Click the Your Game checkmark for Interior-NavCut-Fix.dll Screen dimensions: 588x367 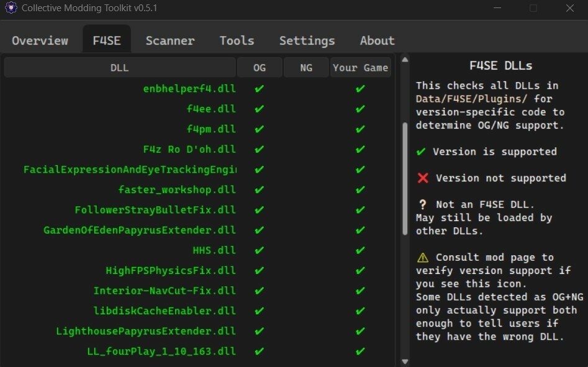[360, 291]
